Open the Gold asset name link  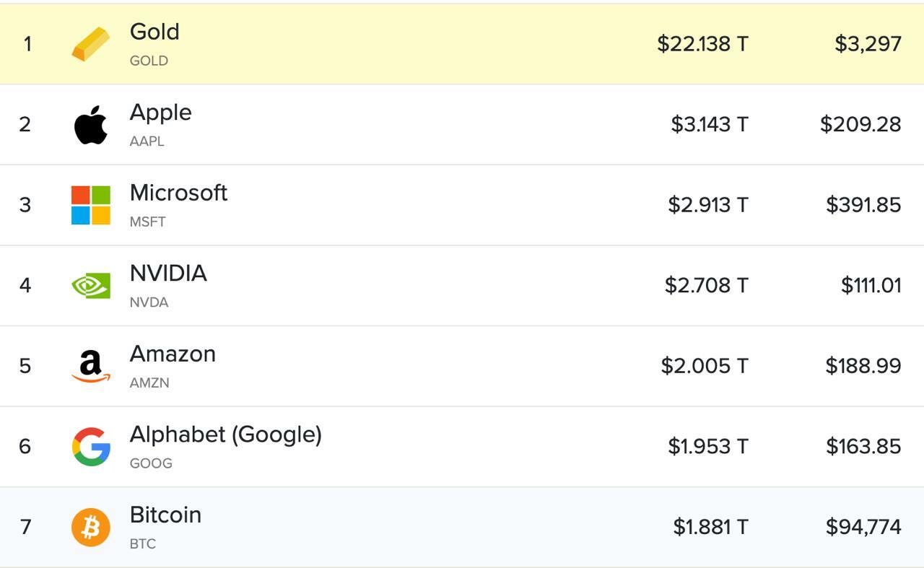click(x=154, y=32)
